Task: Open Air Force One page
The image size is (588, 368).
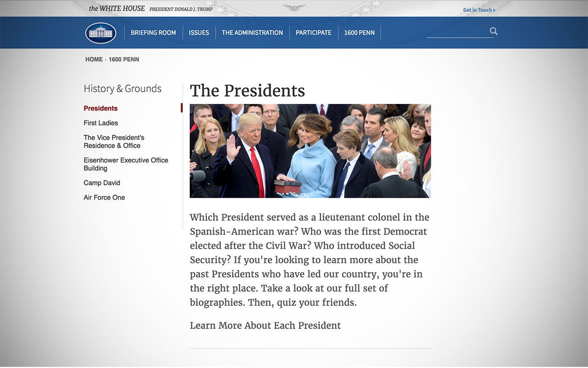Action: (x=104, y=197)
